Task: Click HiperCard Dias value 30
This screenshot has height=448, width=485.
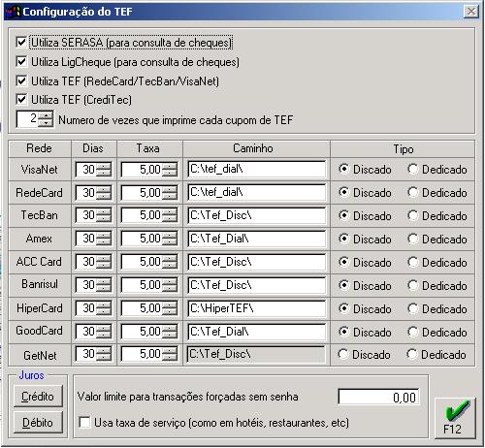Action: 86,308
